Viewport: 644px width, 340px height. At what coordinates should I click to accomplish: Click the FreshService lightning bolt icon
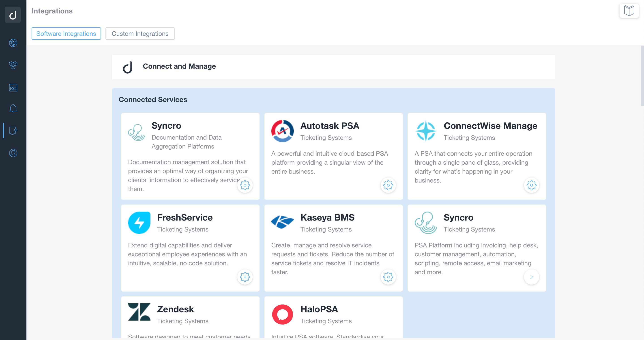click(x=139, y=222)
